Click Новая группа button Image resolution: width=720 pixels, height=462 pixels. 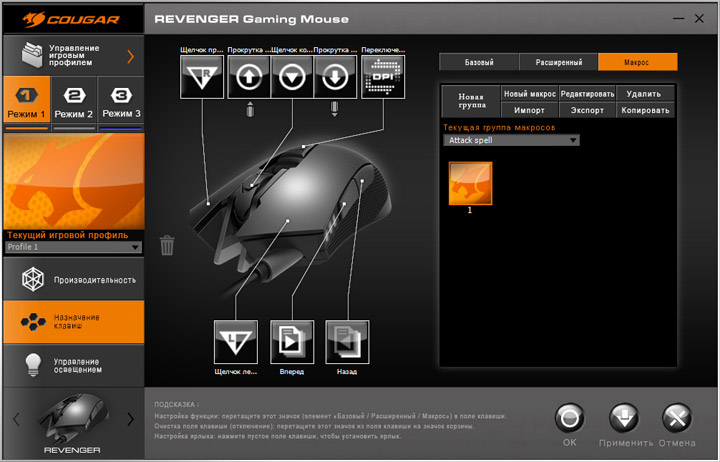tap(471, 101)
